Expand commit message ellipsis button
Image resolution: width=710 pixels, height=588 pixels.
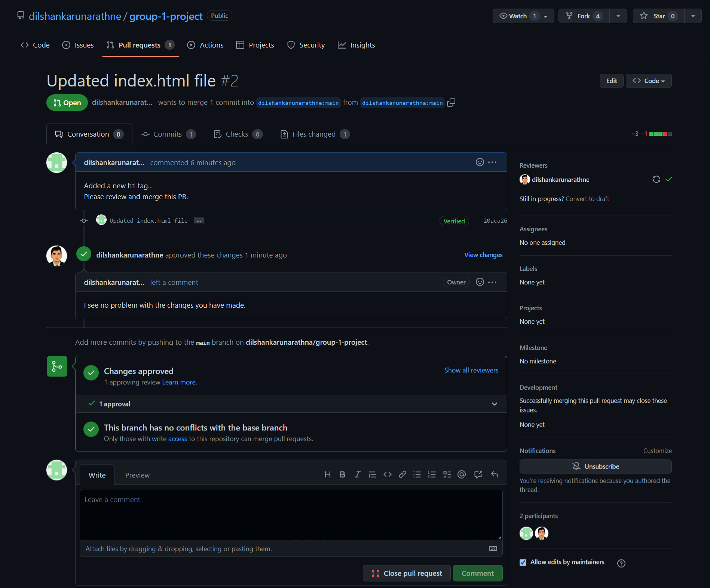pyautogui.click(x=199, y=221)
